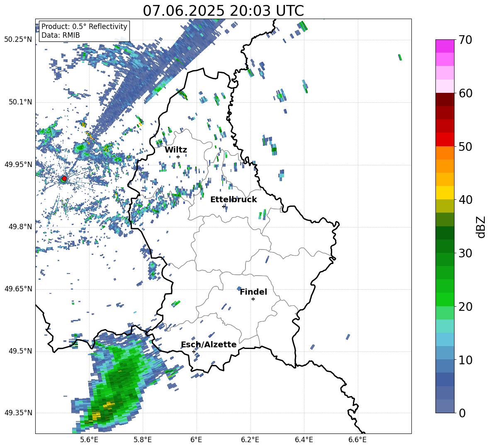Click the 6°E longitude tick label
Viewport: 491px width, 448px height.
(196, 440)
